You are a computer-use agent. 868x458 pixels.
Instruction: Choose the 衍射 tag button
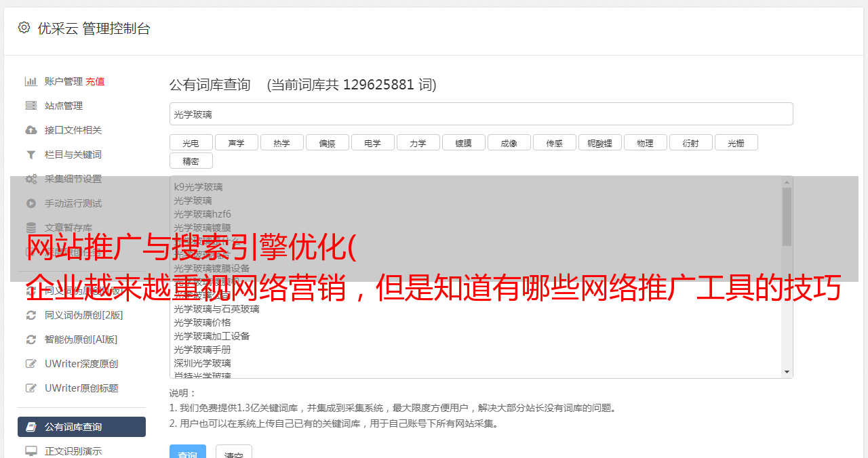point(691,142)
